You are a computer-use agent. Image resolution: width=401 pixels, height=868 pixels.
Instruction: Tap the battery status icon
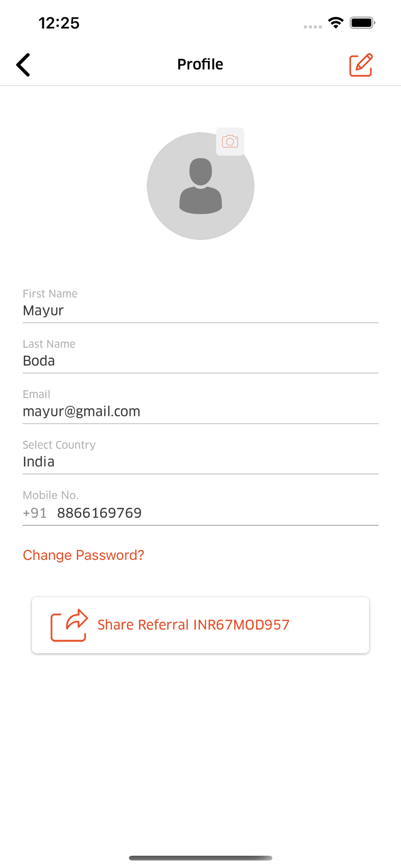coord(362,23)
